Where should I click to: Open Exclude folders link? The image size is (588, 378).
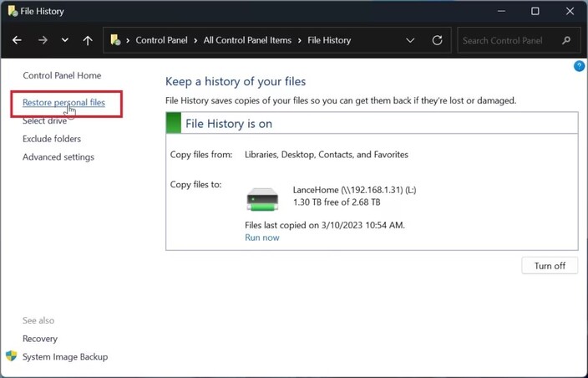coord(52,139)
